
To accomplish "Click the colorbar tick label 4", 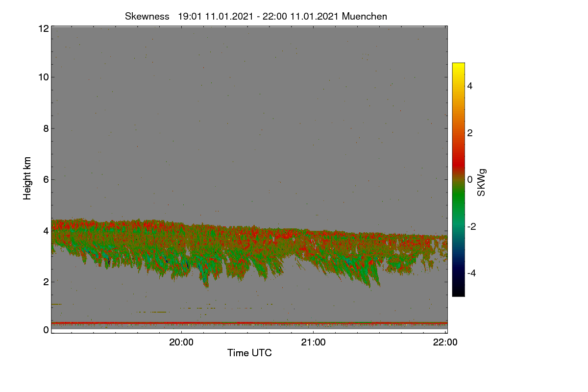I will coord(470,86).
